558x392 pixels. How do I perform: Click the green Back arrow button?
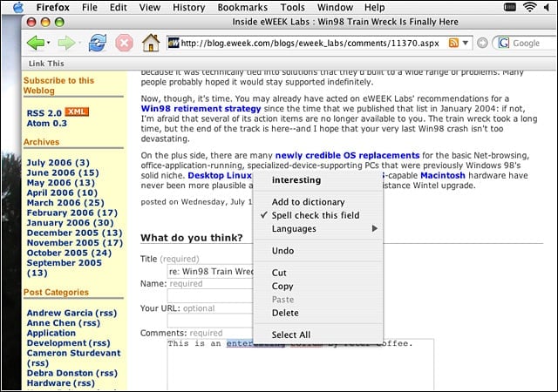(x=36, y=43)
